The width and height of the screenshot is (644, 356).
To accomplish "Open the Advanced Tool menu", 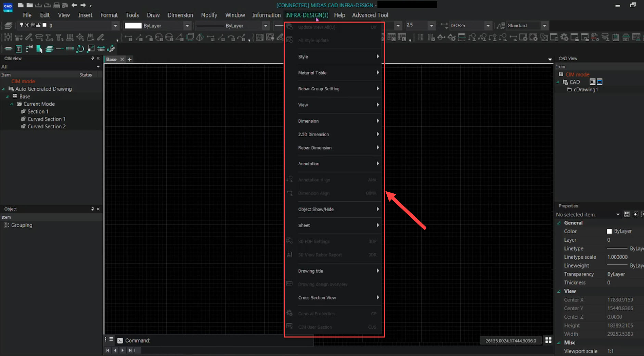I will pos(370,15).
